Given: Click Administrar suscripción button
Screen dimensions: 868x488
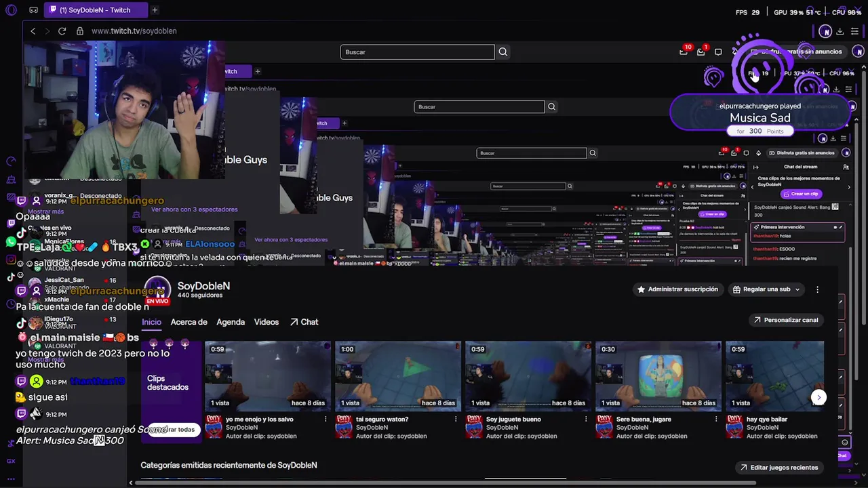Looking at the screenshot, I should 677,289.
